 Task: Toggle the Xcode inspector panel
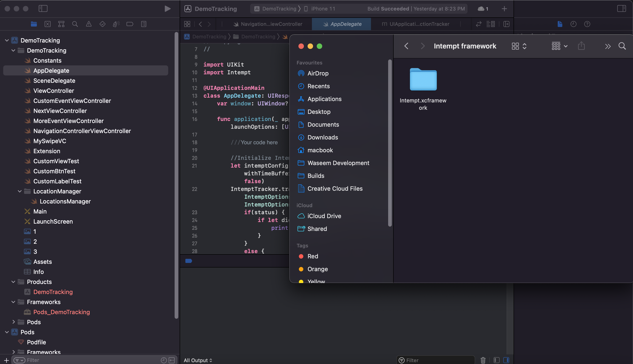click(622, 9)
